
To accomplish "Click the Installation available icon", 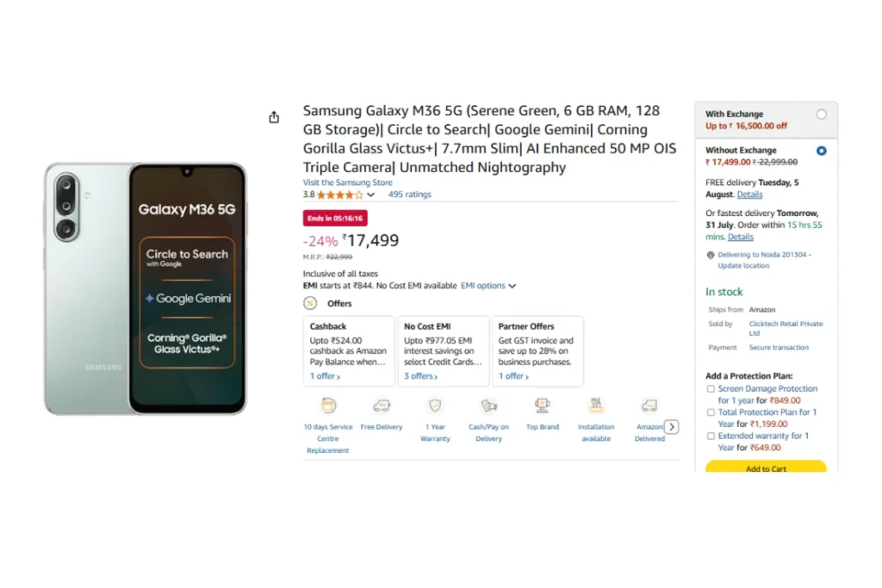I will coord(596,405).
